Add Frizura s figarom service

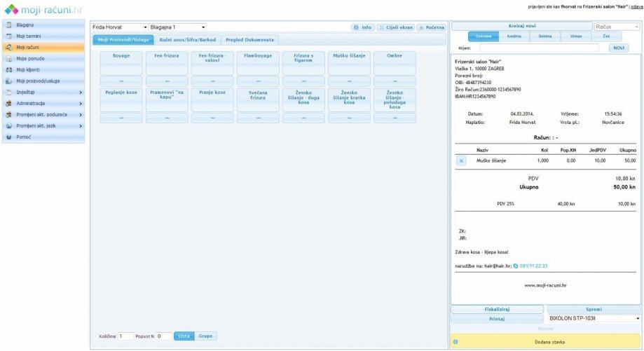(303, 63)
